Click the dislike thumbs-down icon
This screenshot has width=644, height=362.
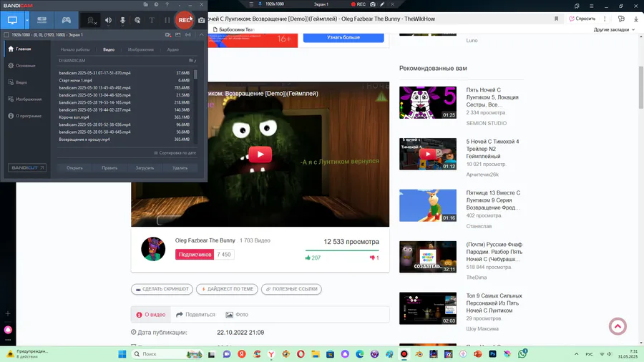372,258
